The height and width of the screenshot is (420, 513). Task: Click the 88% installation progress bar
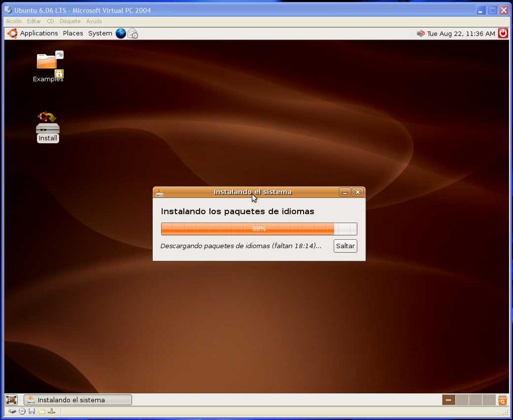259,229
